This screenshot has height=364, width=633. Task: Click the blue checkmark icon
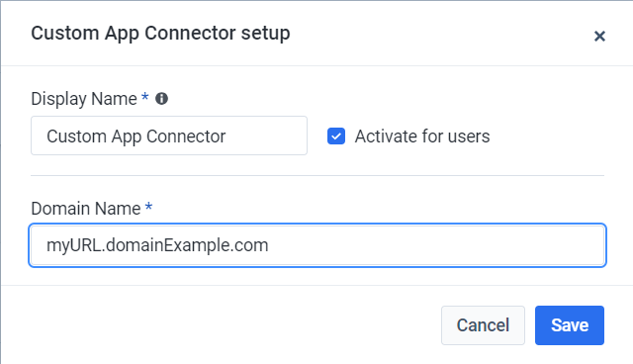[x=336, y=136]
